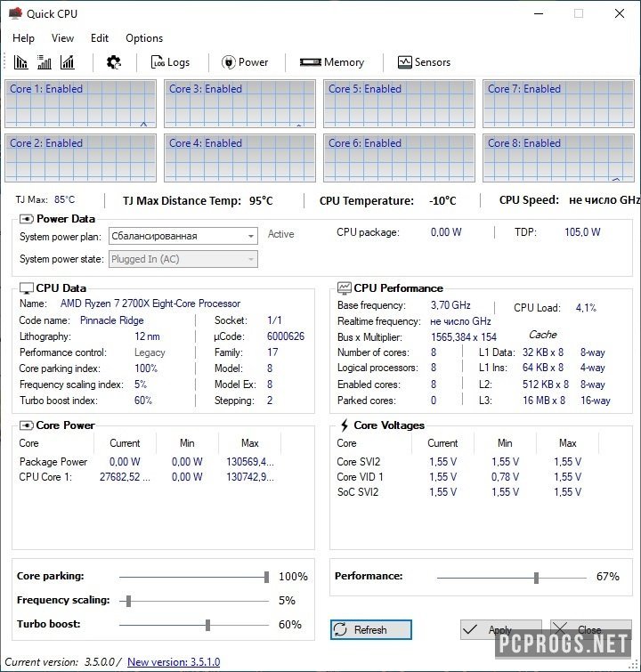Toggle the Core 4: Enabled graph panel

239,158
